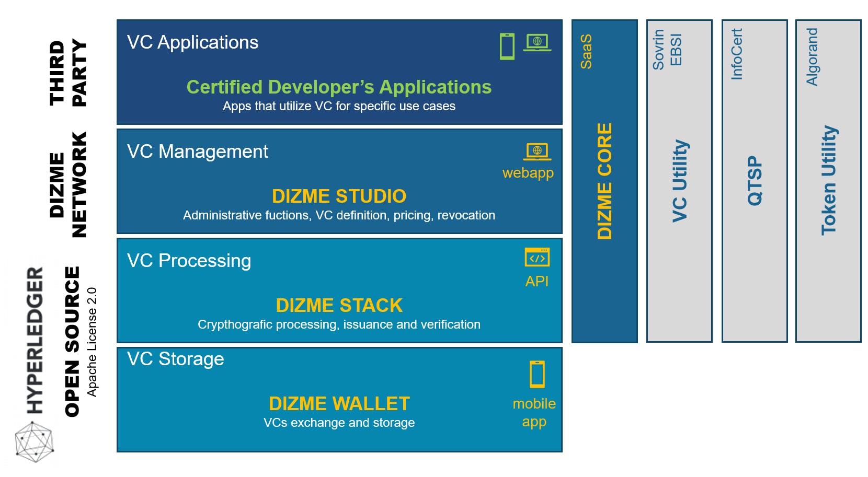Select the Token Utility vertical label
This screenshot has height=477, width=868.
click(829, 180)
